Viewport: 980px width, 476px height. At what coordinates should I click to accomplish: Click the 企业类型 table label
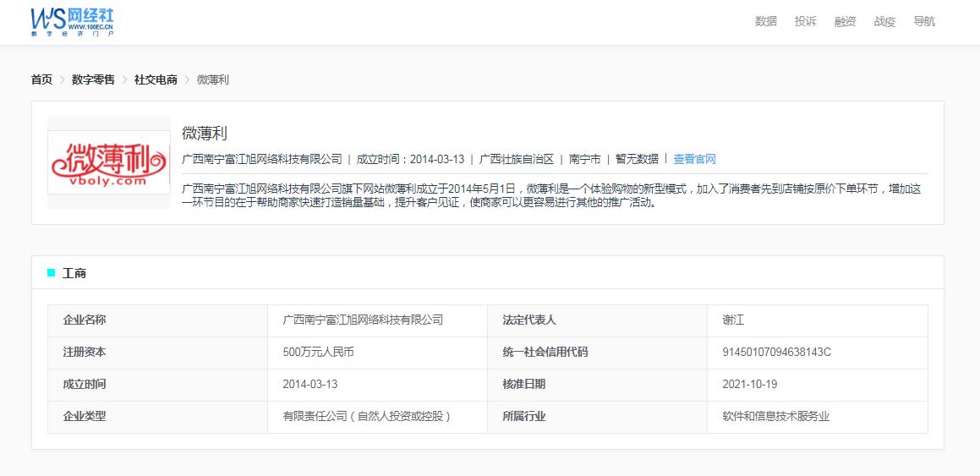tap(85, 416)
